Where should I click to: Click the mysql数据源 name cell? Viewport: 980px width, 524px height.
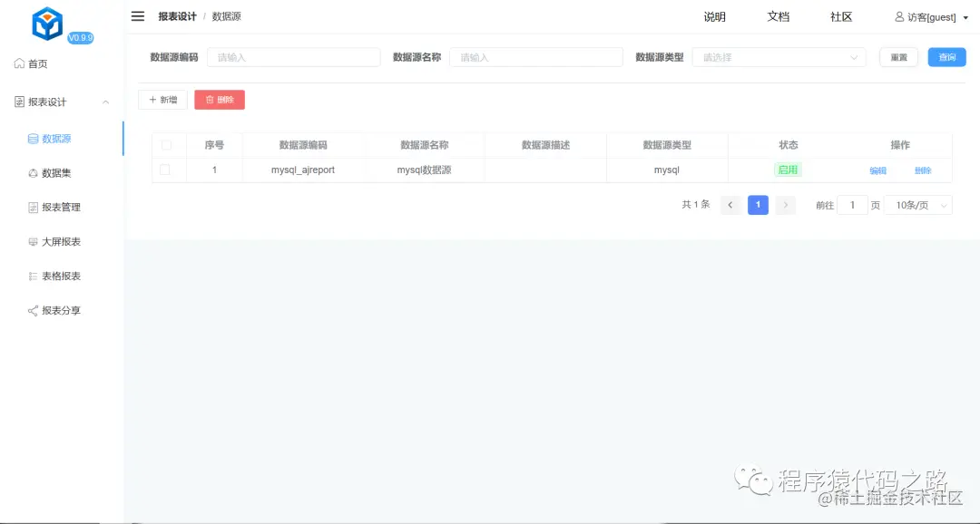point(425,170)
